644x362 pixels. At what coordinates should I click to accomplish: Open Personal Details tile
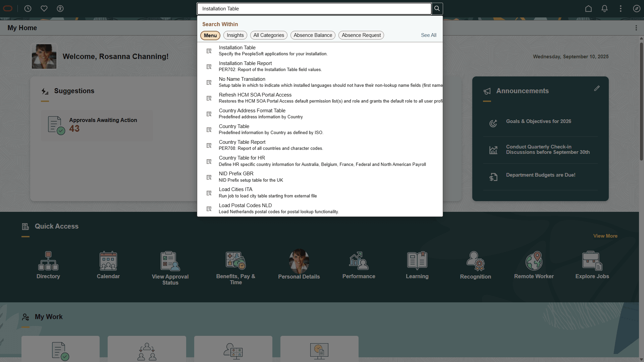(x=299, y=264)
